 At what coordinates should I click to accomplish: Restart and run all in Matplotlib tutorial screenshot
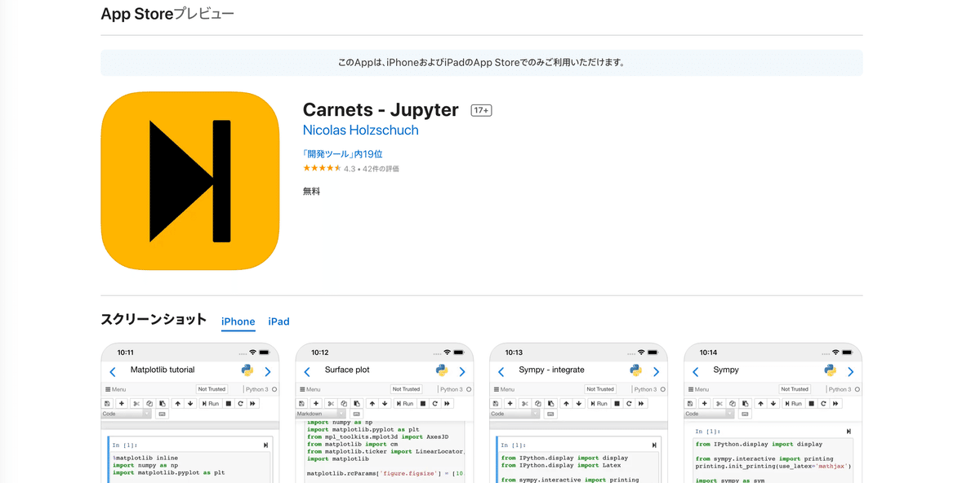(253, 404)
